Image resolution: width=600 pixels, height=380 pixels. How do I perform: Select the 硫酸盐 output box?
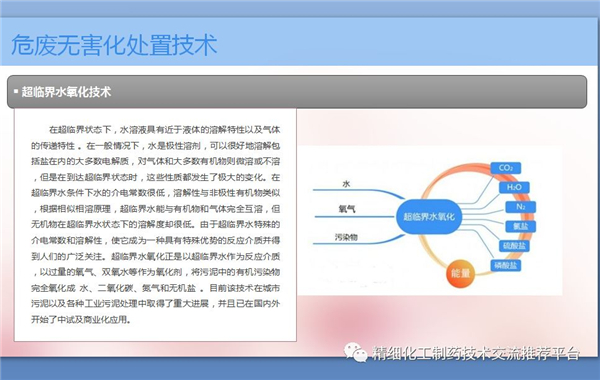click(x=514, y=246)
